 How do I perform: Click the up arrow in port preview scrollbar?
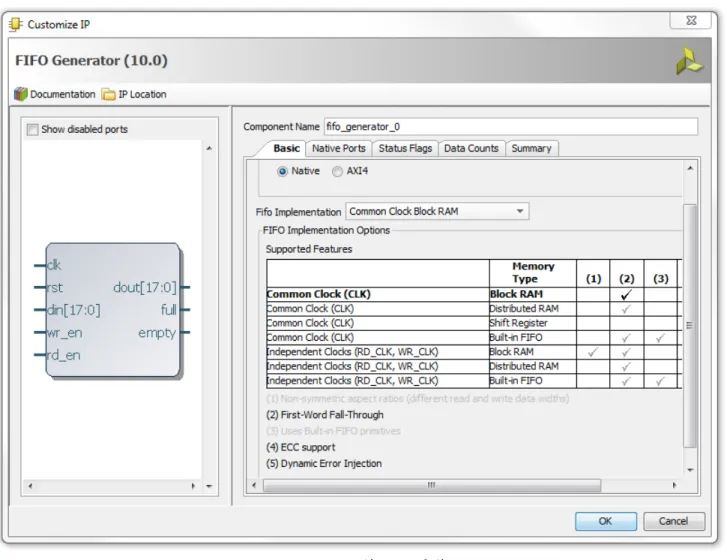[x=209, y=148]
